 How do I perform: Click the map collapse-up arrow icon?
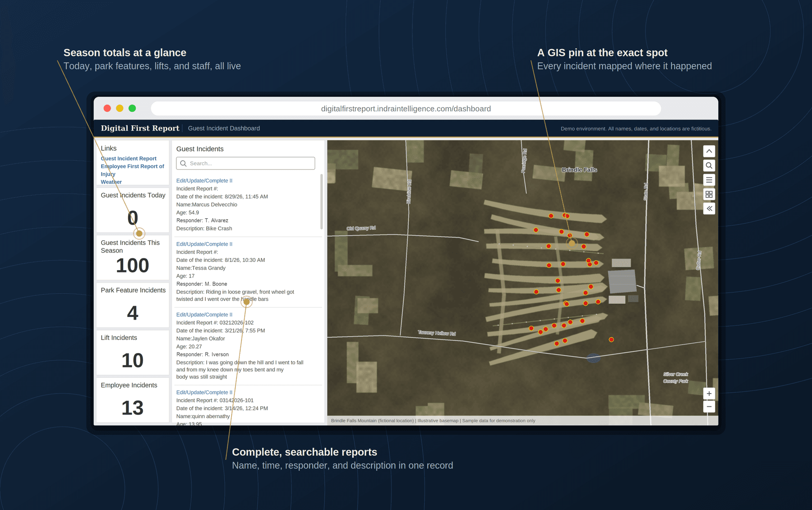pos(709,151)
